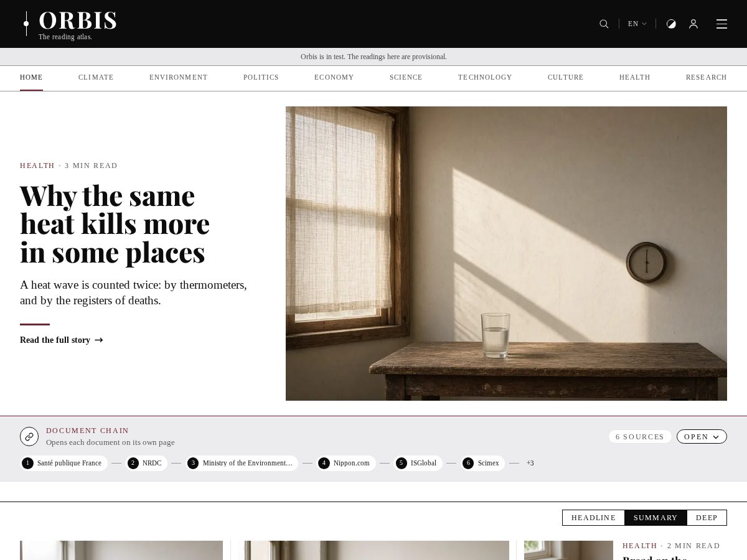The image size is (747, 560).
Task: Click the hero image of window and table
Action: pyautogui.click(x=506, y=253)
